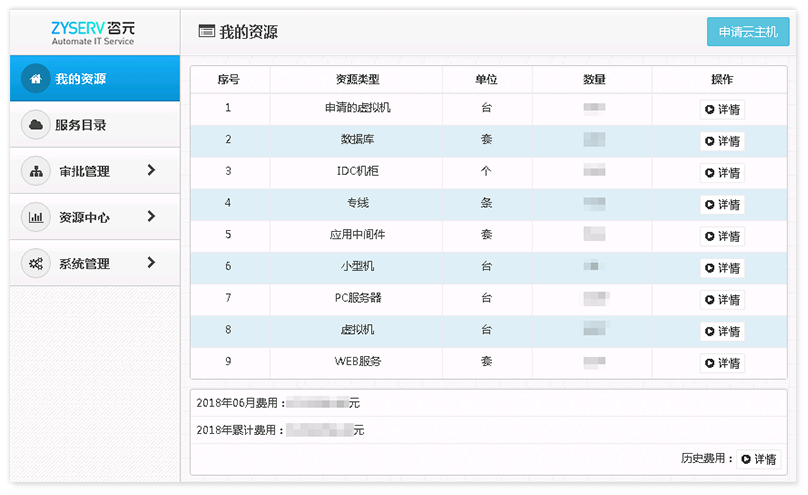View 详情 for WEB服务 row
This screenshot has height=495, width=808.
click(721, 363)
